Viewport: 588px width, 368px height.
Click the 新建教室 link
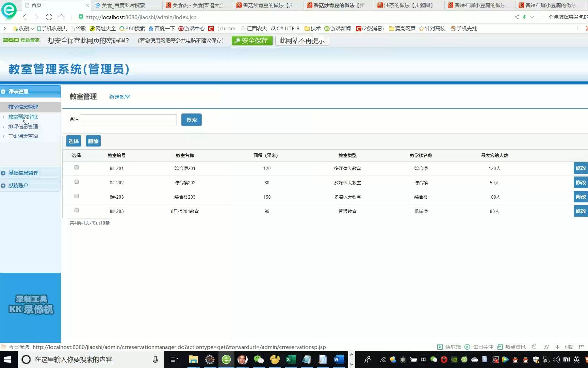click(119, 97)
